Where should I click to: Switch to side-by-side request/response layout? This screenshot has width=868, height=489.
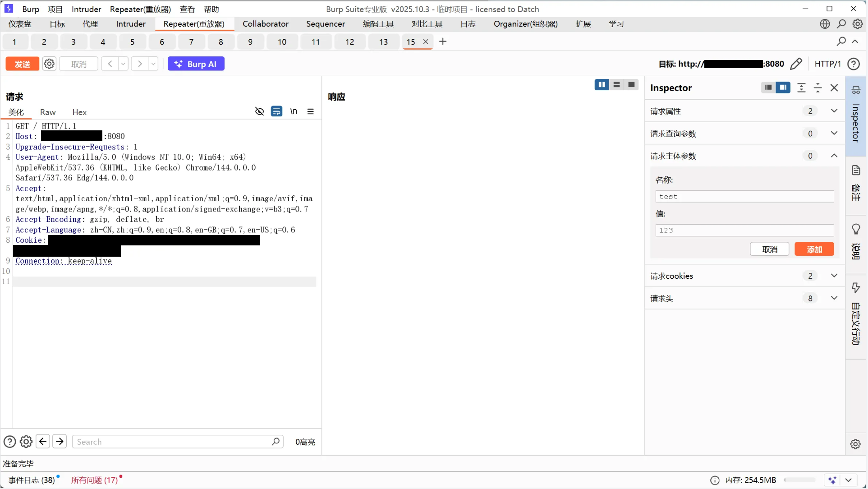click(x=602, y=85)
